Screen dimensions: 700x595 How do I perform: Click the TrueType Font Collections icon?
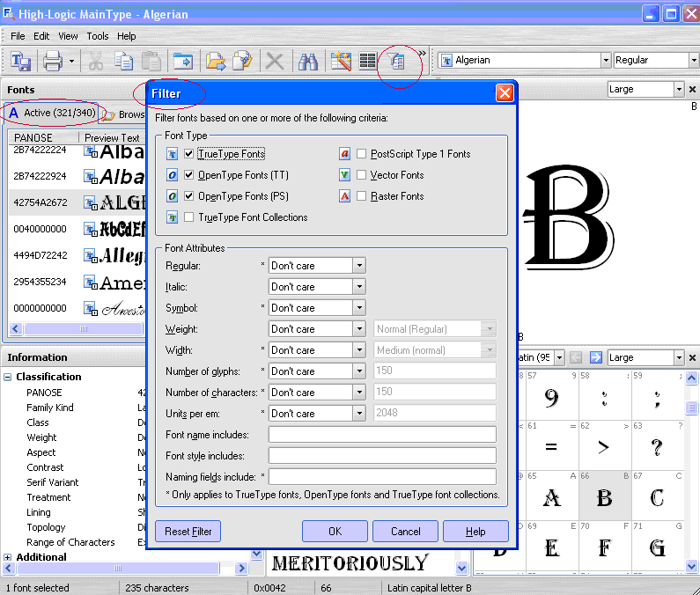click(x=172, y=217)
